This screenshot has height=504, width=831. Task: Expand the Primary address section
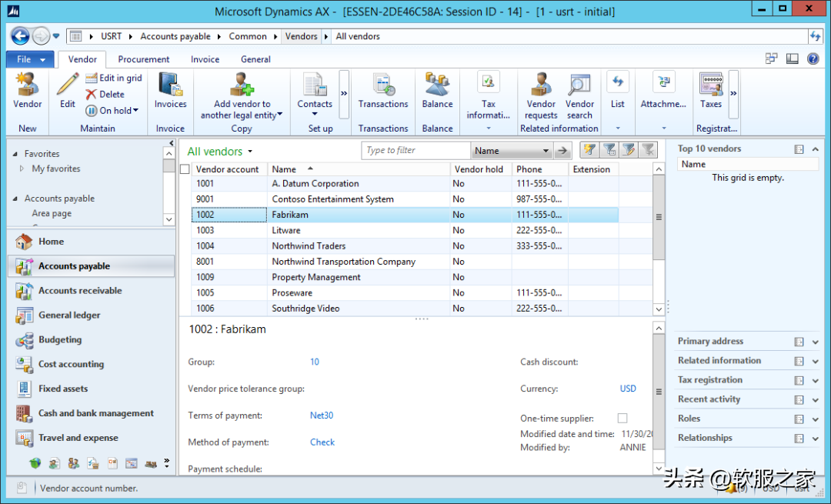point(815,342)
